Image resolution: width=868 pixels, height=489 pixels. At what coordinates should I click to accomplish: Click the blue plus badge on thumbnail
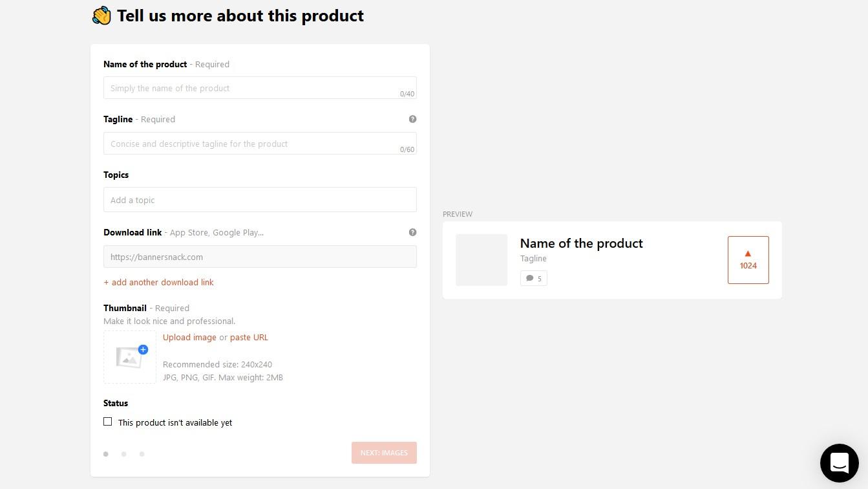pos(143,350)
